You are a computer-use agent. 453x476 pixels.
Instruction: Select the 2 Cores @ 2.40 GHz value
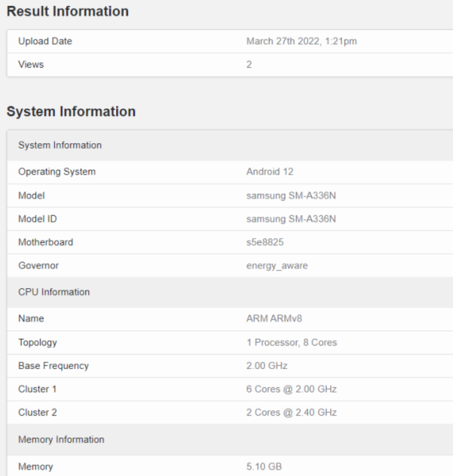[x=291, y=412]
